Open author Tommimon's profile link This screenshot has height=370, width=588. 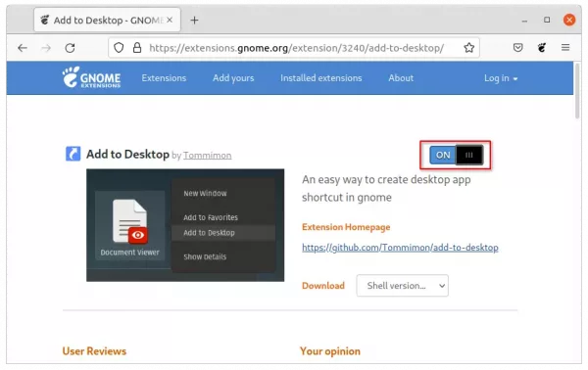tap(208, 156)
